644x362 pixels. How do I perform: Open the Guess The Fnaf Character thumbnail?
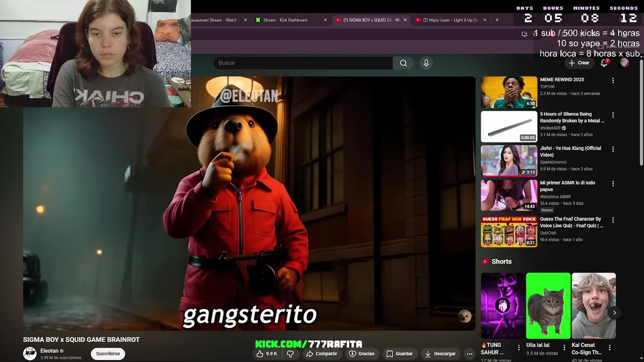click(x=509, y=231)
